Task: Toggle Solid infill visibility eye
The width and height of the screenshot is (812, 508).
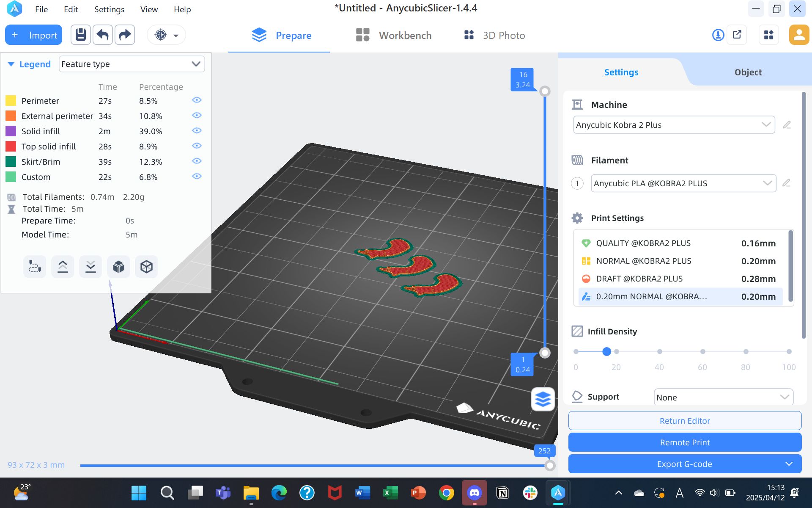Action: (x=197, y=130)
